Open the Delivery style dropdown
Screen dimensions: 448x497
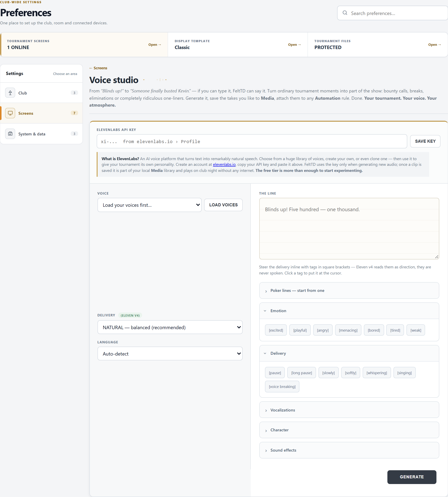pos(170,327)
